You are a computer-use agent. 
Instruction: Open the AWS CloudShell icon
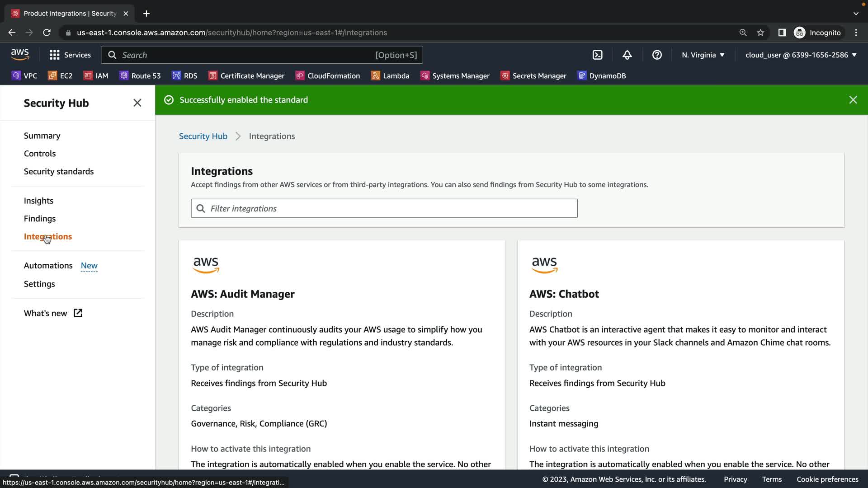(597, 55)
